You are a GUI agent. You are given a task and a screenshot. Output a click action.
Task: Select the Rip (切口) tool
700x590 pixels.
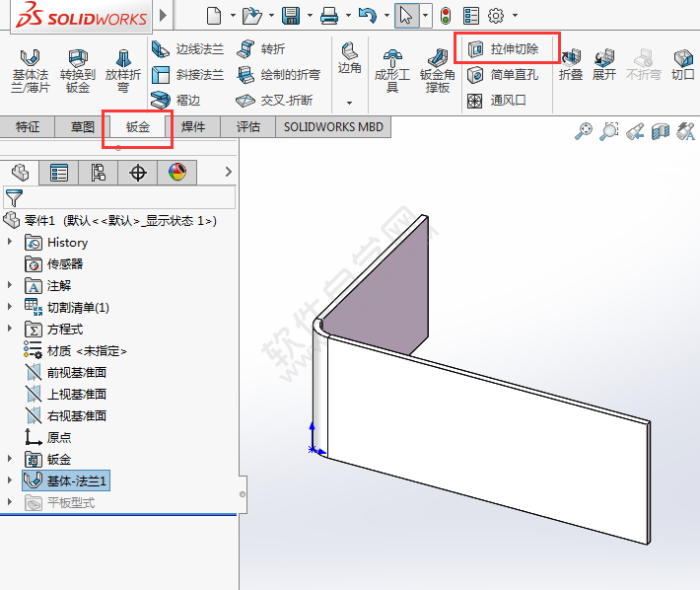tap(683, 65)
